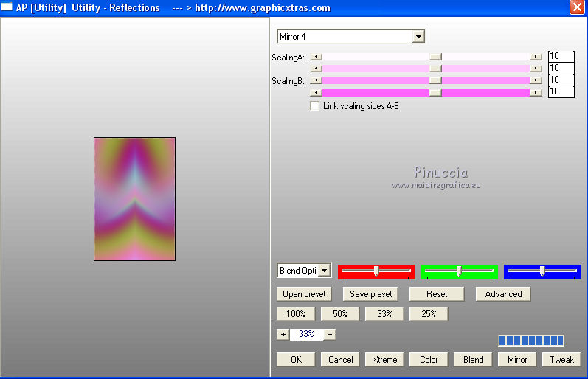Viewport: 588px width, 379px height.
Task: Click the window system menu icon
Action: coord(7,7)
